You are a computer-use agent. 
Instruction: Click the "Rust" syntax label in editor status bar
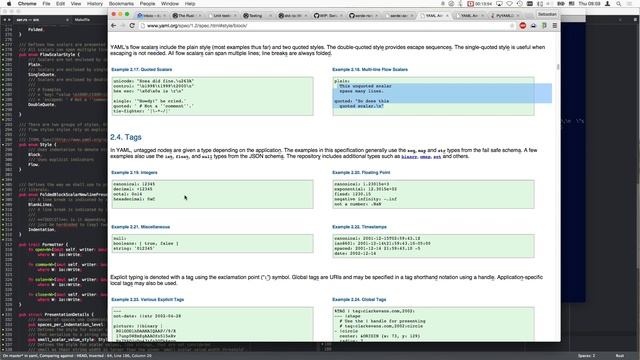620,356
